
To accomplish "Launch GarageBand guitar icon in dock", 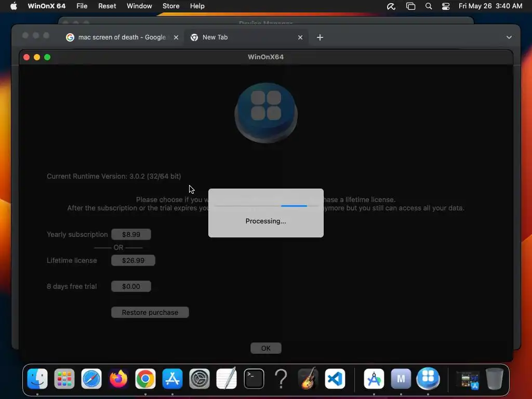I will click(308, 379).
